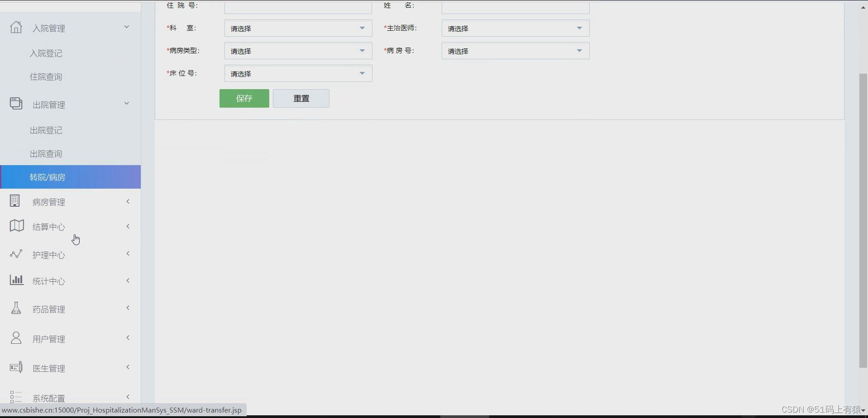Open the 用户管理 menu label

click(49, 339)
